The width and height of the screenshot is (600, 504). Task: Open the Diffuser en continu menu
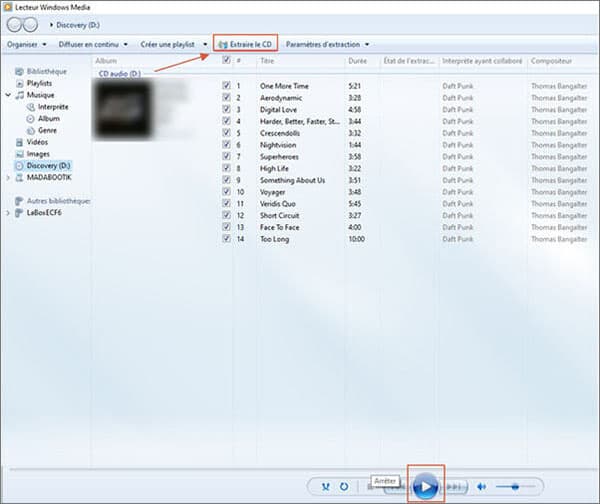[x=93, y=44]
